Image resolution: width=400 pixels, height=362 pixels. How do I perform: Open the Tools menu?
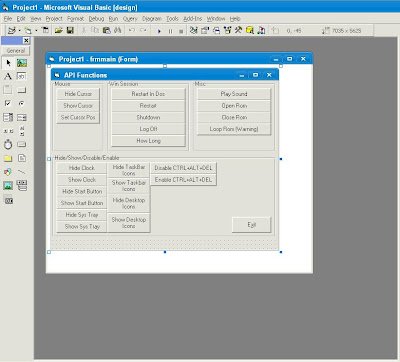pos(172,19)
